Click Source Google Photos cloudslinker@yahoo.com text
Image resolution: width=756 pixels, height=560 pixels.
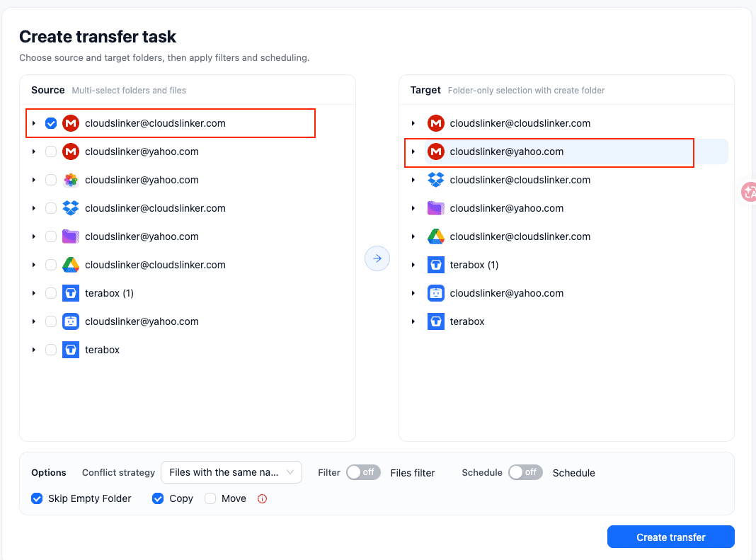(142, 180)
